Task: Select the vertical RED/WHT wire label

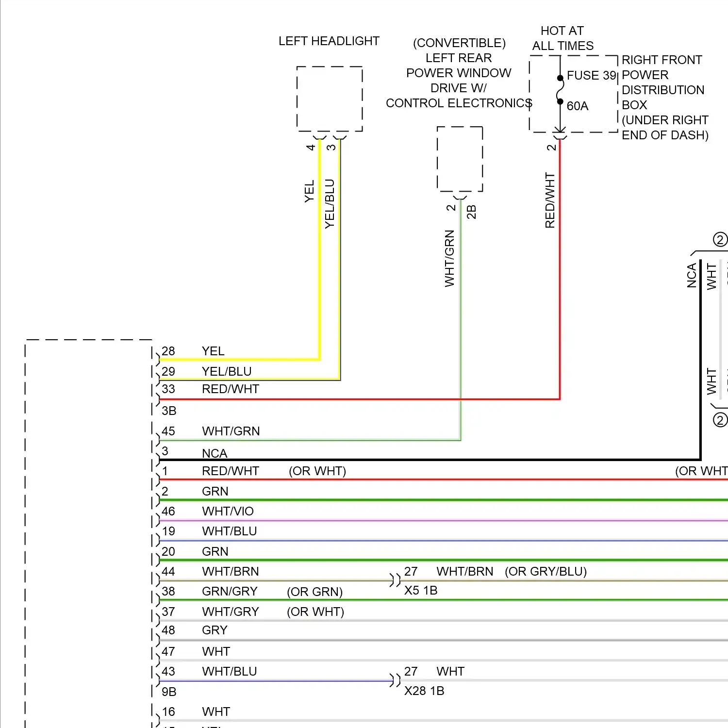Action: click(x=549, y=200)
